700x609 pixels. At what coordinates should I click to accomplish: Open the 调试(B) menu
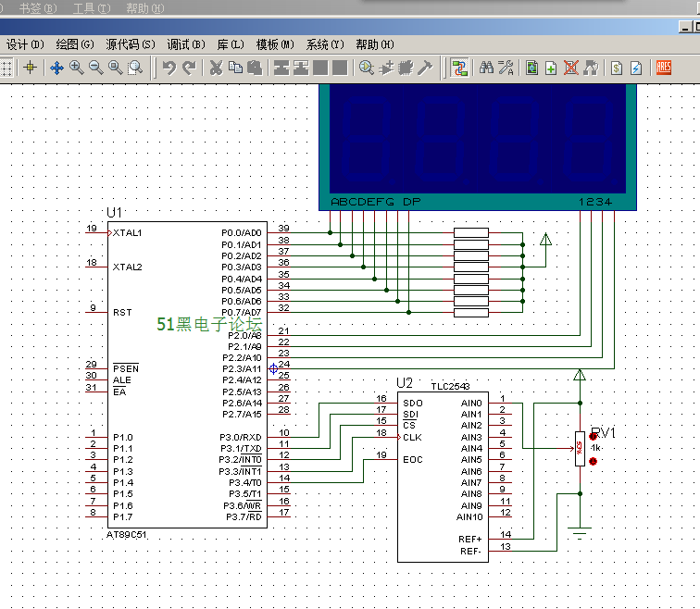[x=186, y=44]
